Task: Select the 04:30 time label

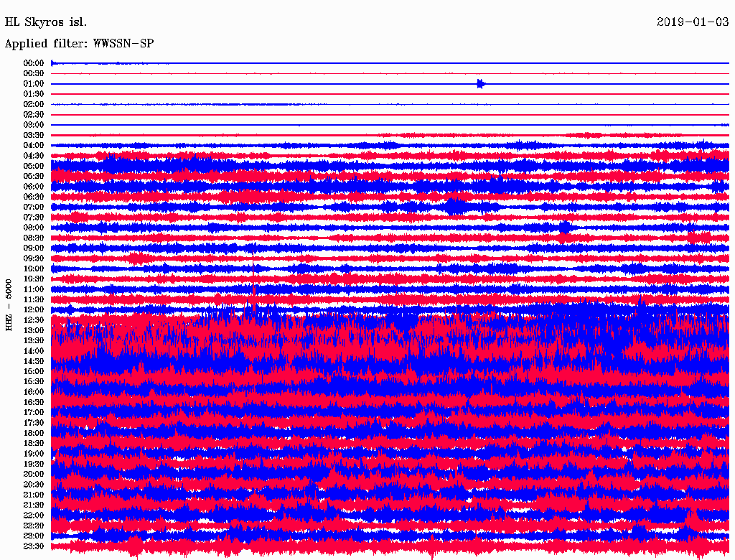Action: pos(34,156)
